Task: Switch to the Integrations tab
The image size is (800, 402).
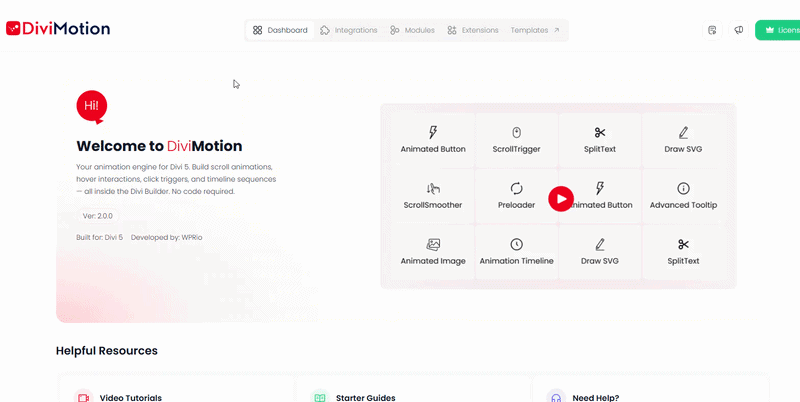Action: (x=349, y=30)
